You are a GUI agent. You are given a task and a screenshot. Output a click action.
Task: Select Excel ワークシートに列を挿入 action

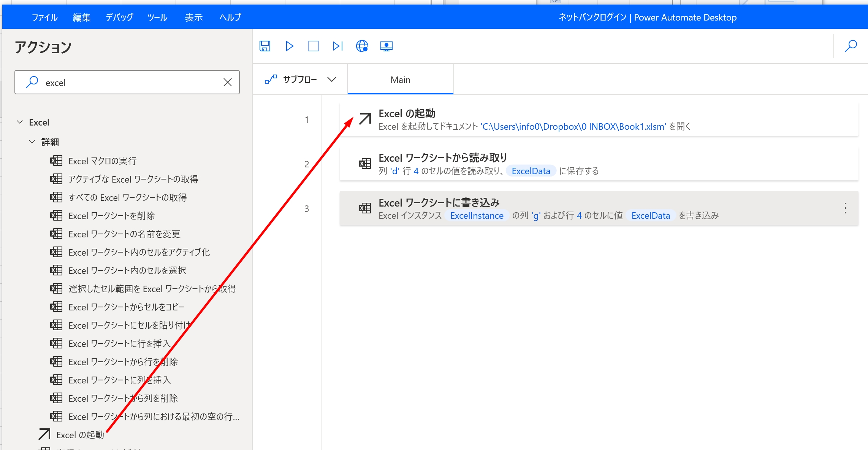tap(119, 380)
